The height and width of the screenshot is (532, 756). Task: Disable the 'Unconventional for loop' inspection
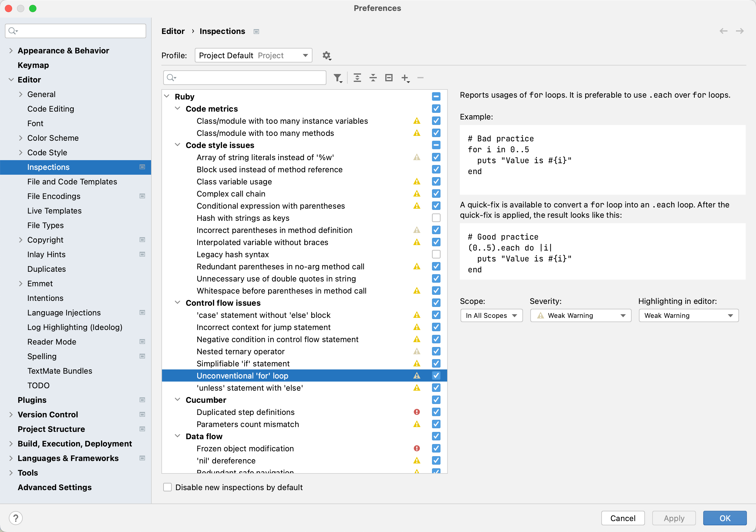tap(436, 375)
